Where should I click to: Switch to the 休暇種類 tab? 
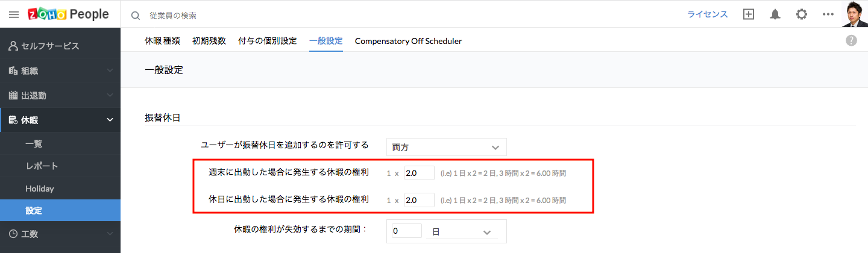click(162, 41)
